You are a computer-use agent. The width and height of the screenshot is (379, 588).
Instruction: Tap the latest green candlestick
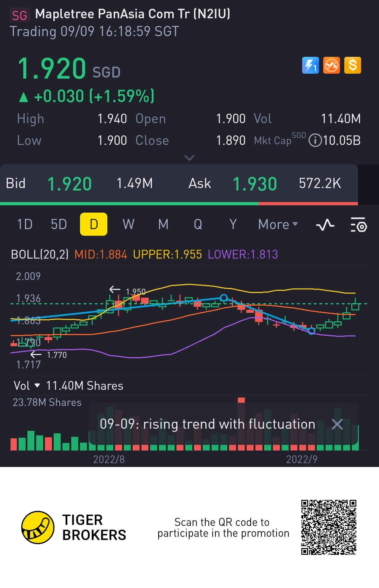coord(355,305)
